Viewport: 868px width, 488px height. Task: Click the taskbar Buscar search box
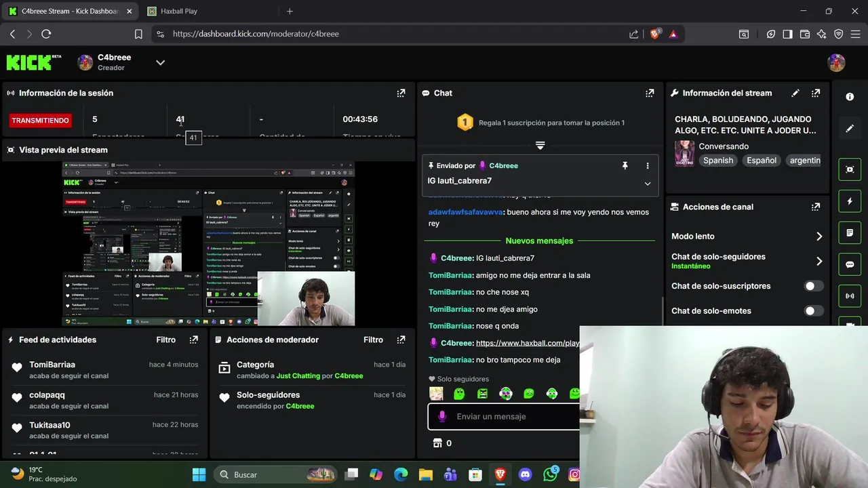point(277,474)
